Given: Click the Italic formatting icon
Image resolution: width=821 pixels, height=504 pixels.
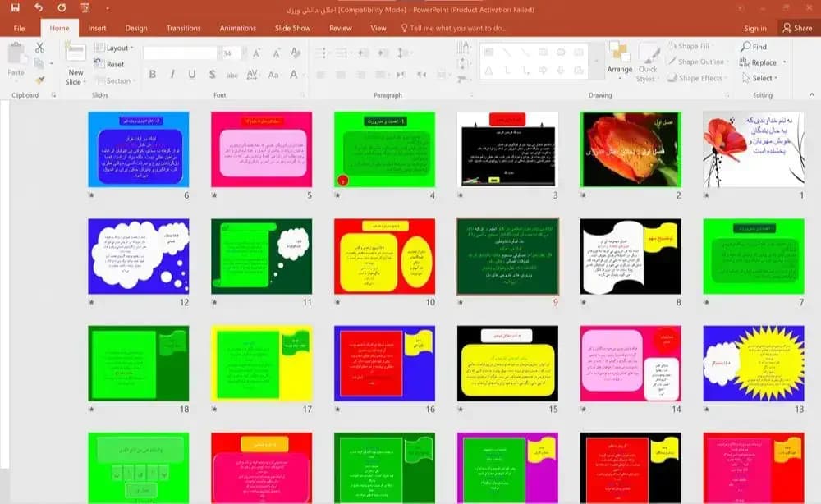Looking at the screenshot, I should 172,75.
